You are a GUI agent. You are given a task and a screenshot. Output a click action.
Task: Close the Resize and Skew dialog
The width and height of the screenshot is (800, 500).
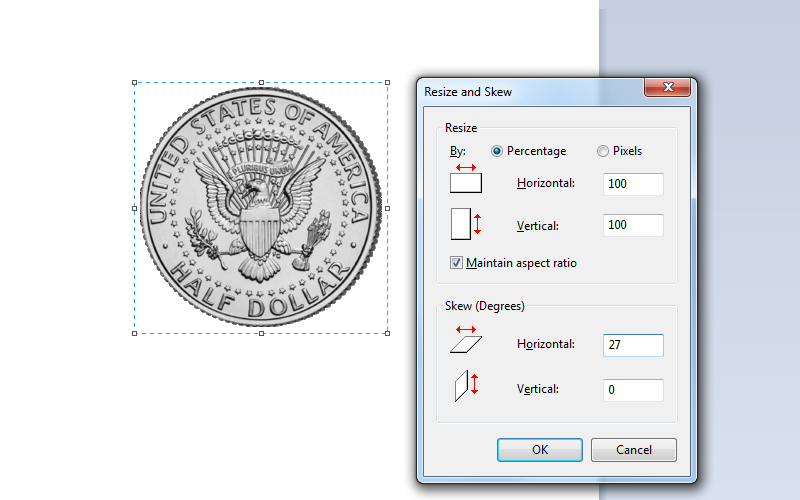pyautogui.click(x=665, y=90)
